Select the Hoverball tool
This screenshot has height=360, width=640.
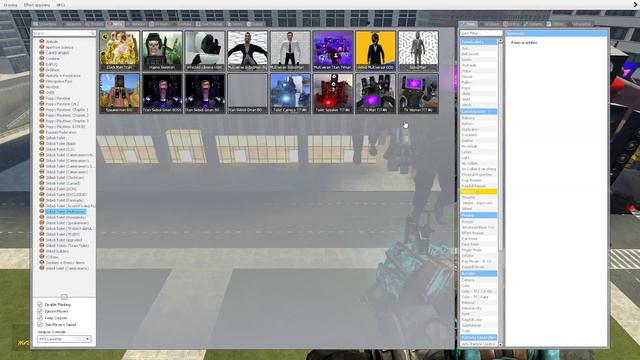[x=478, y=146]
